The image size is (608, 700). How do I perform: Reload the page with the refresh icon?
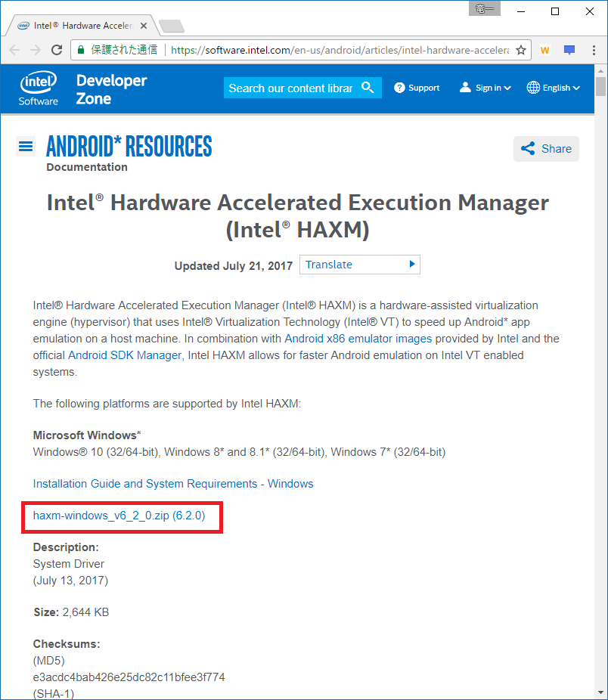[57, 50]
